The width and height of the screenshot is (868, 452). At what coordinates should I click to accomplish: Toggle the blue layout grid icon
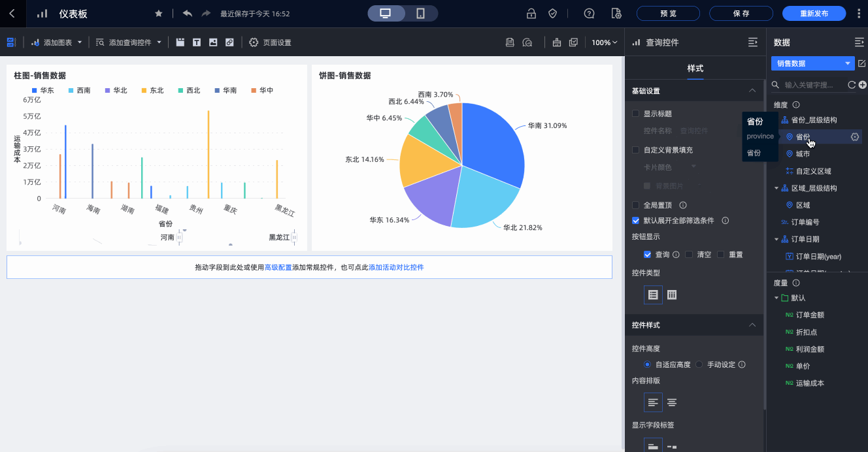(11, 42)
